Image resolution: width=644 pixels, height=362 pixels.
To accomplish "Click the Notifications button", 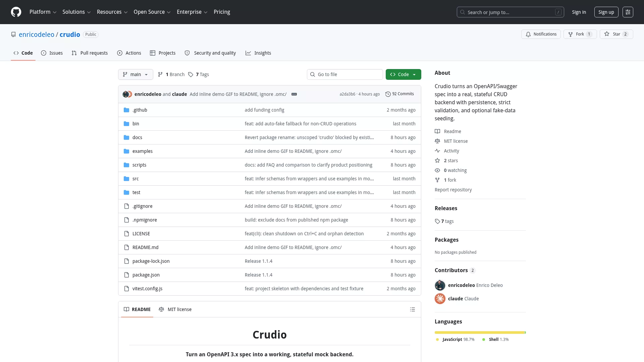I will point(541,34).
